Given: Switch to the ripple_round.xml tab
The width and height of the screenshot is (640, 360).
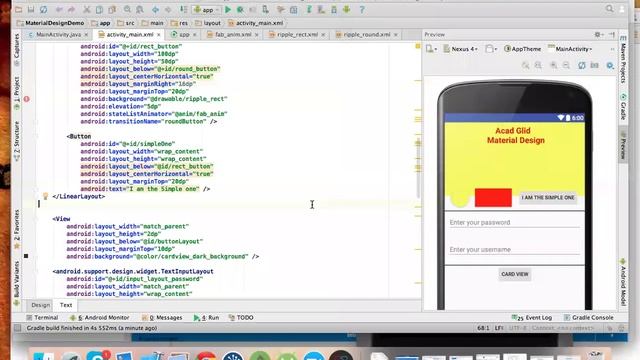Looking at the screenshot, I should click(x=367, y=35).
